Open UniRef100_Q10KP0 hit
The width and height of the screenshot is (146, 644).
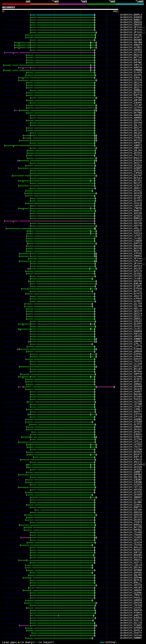coord(131,324)
